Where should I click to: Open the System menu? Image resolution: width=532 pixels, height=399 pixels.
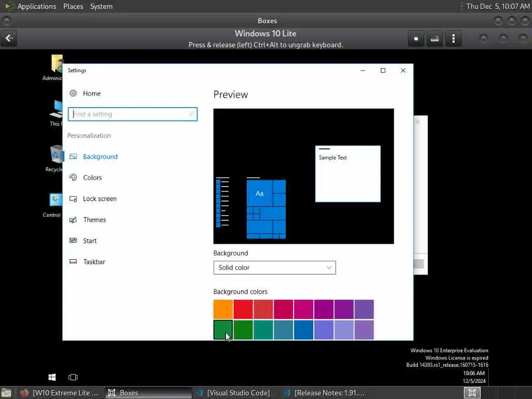pos(101,6)
